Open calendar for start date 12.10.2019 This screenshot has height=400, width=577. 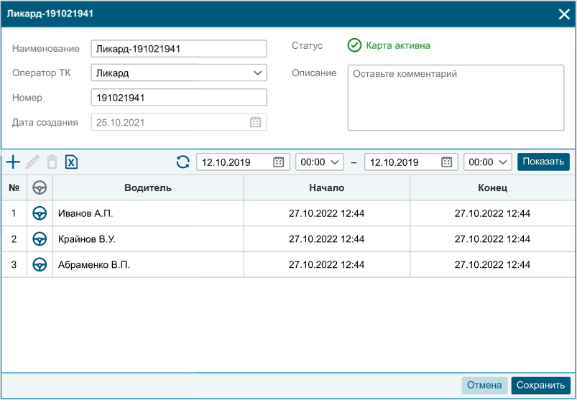pos(278,162)
